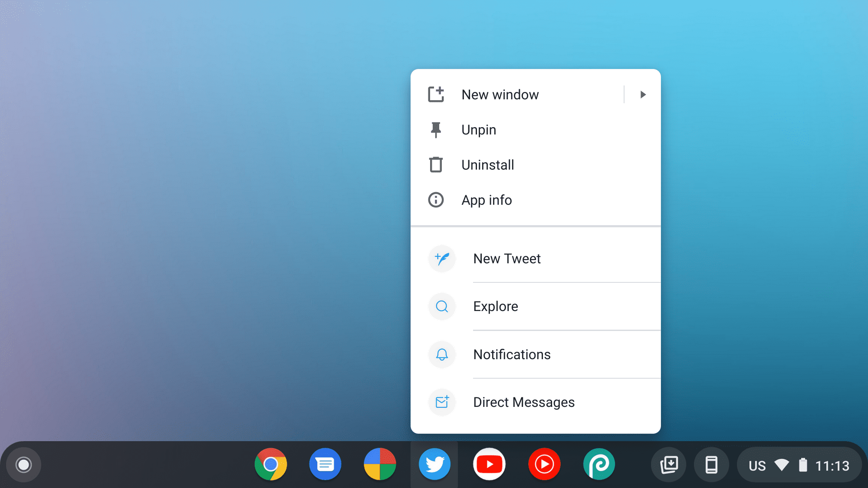Select the Notifications icon
The height and width of the screenshot is (488, 868).
pos(442,354)
